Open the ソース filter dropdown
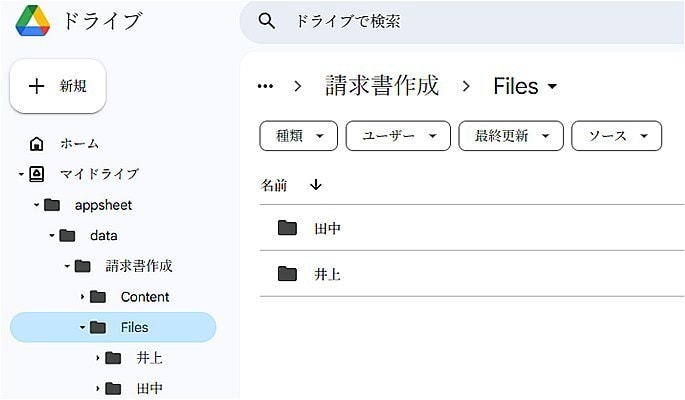Image resolution: width=685 pixels, height=400 pixels. (x=616, y=136)
